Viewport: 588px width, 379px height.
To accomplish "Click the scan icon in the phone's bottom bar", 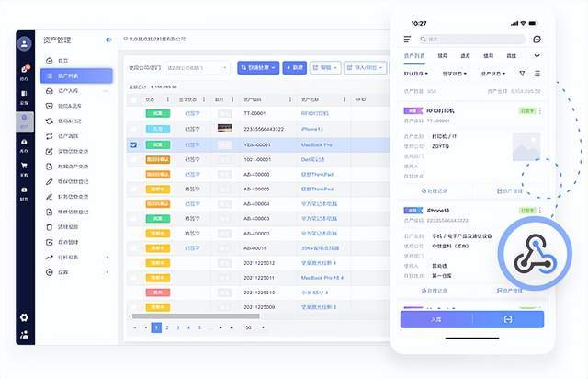I will (x=507, y=318).
